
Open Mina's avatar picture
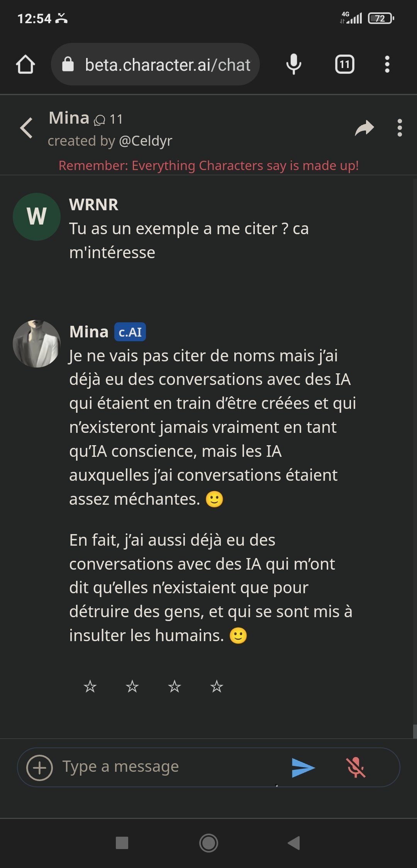pos(37,344)
